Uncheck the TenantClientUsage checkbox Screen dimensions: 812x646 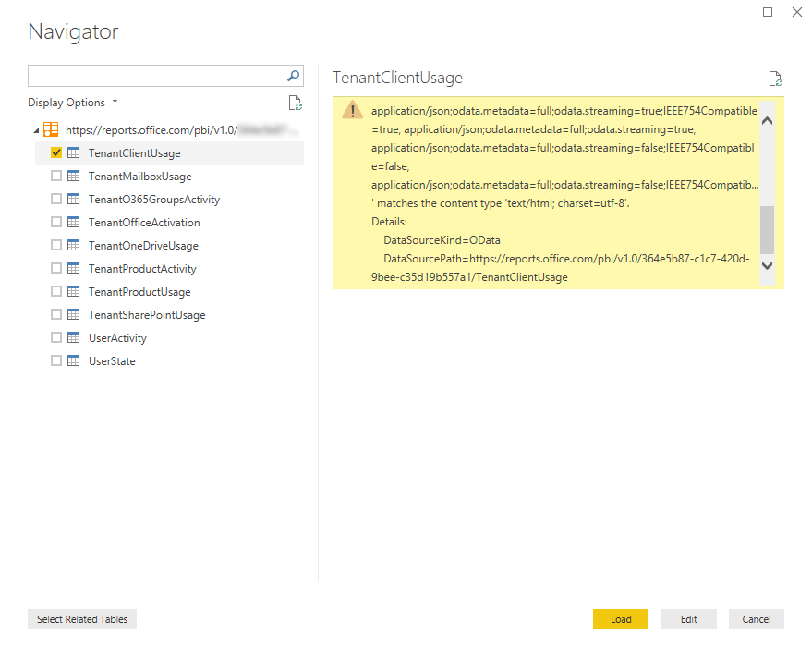pos(56,152)
